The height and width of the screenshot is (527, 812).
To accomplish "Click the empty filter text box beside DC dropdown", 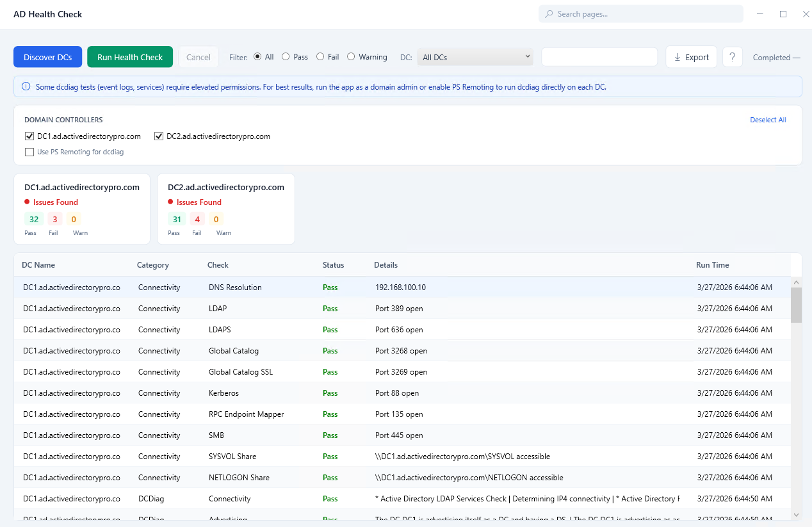I will (x=599, y=57).
